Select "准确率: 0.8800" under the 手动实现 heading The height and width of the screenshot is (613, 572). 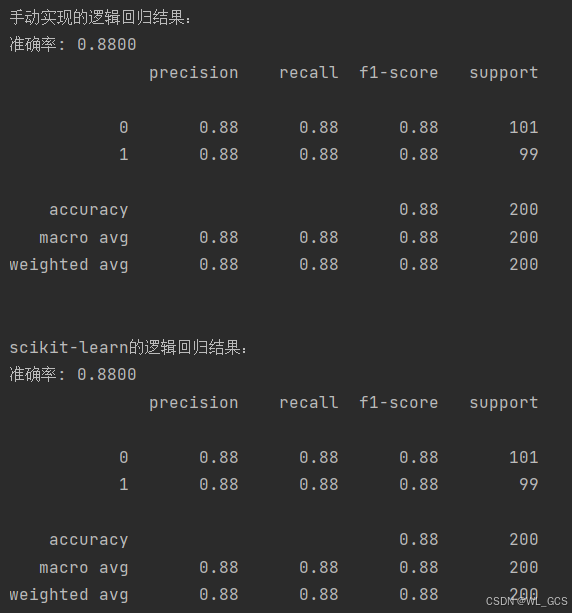click(x=73, y=44)
